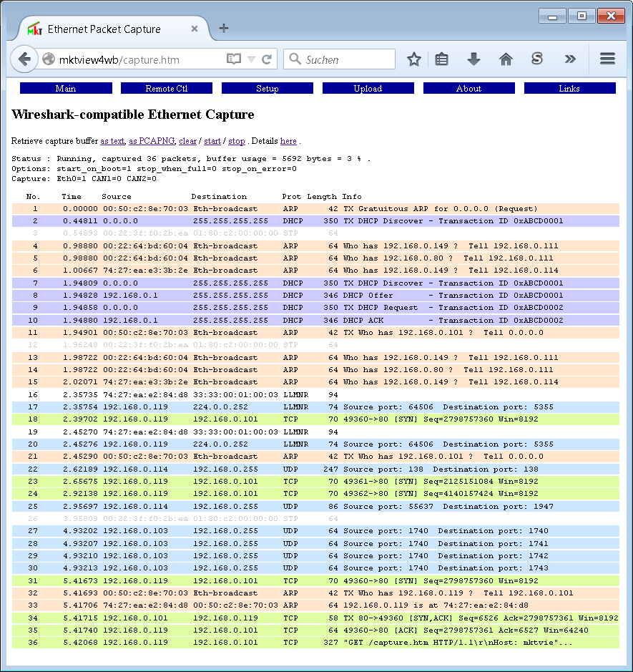
Task: Download capture as PCAPNG
Action: (152, 141)
